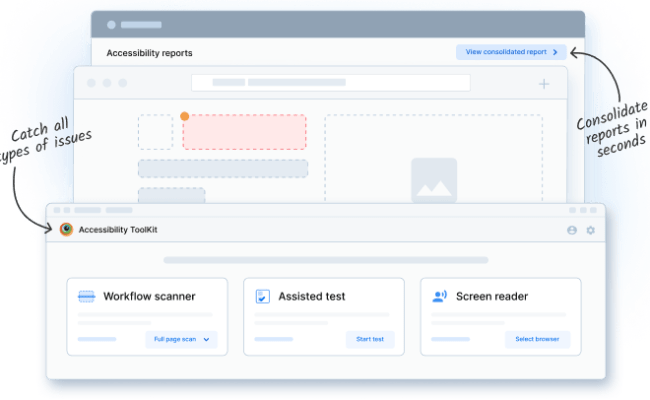The width and height of the screenshot is (650, 400).
Task: Click the Accessibility ToolKit eye logo icon
Action: (x=66, y=229)
